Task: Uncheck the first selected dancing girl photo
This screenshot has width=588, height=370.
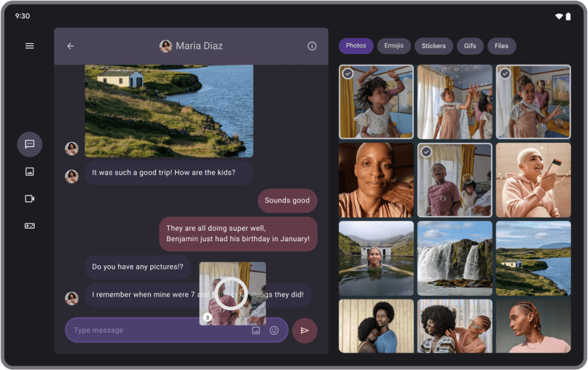Action: (348, 74)
